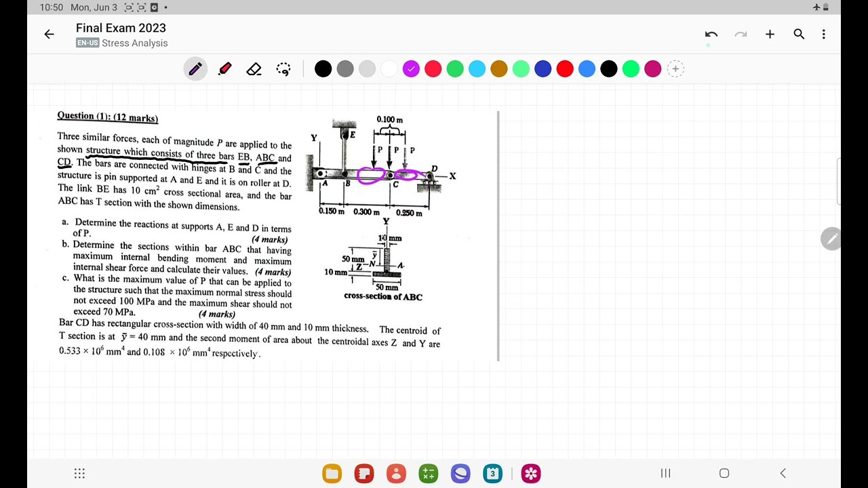Pick the dark navy blue swatch
Viewport: 868px width, 488px height.
[x=542, y=69]
